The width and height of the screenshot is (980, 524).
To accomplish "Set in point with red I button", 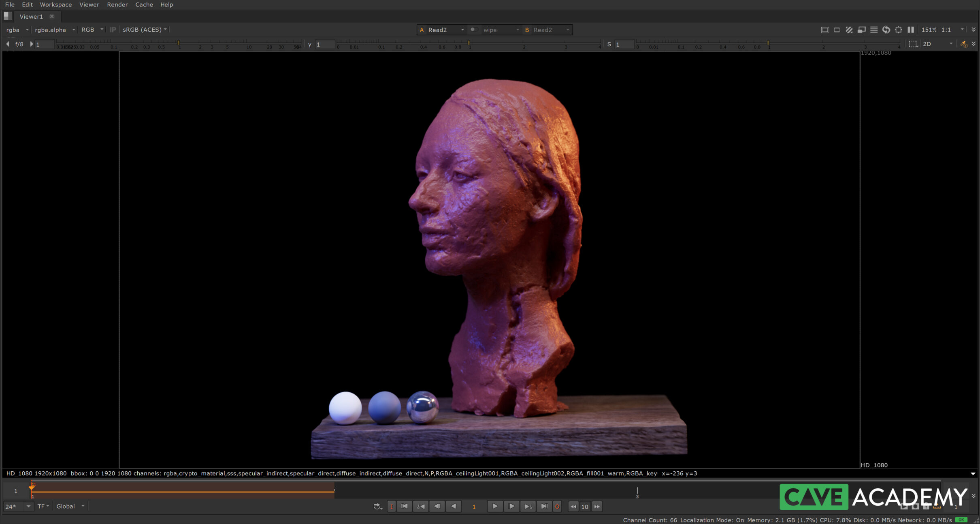I will click(391, 506).
